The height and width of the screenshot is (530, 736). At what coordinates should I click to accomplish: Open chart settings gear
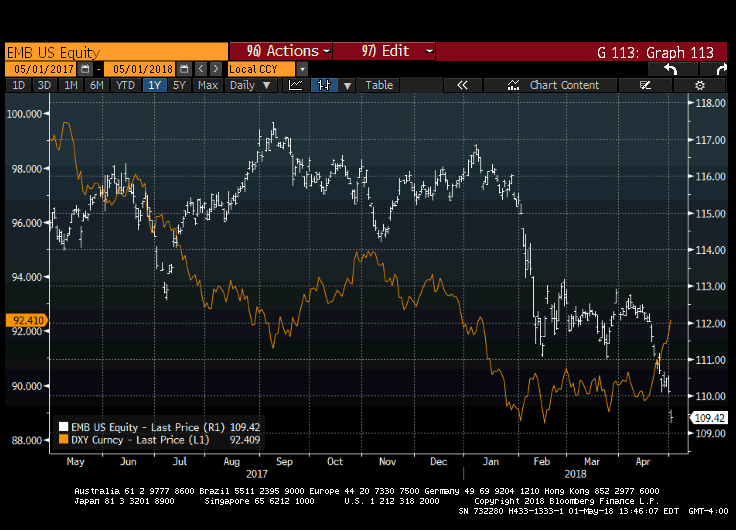pyautogui.click(x=700, y=85)
